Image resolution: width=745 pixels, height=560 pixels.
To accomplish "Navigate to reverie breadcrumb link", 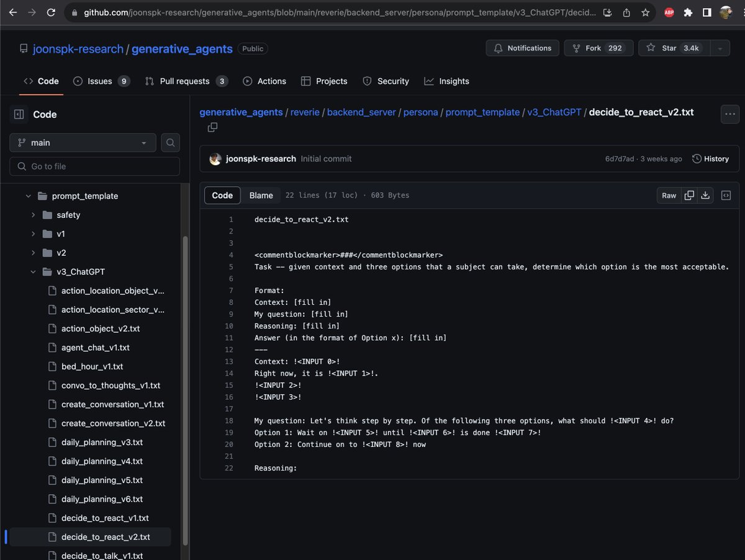I will 305,112.
